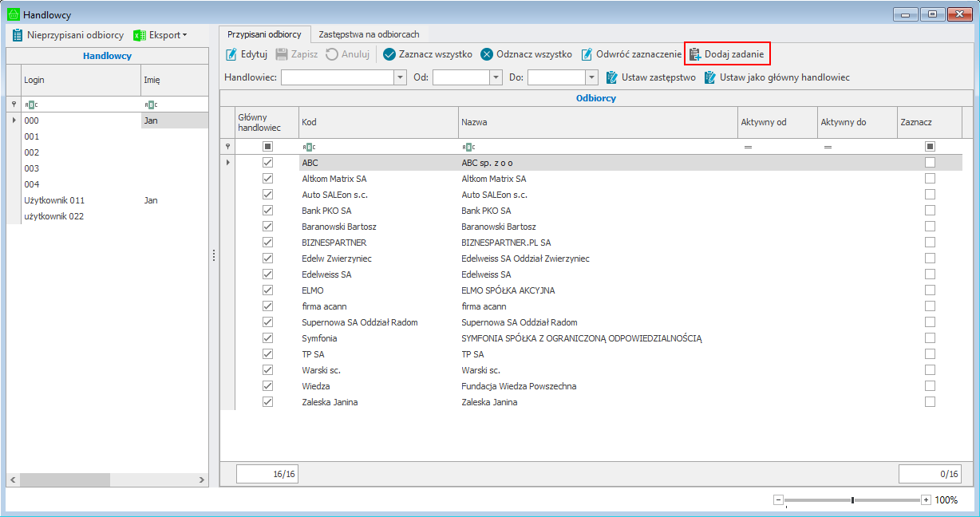Open the Eksport dropdown menu

point(160,35)
